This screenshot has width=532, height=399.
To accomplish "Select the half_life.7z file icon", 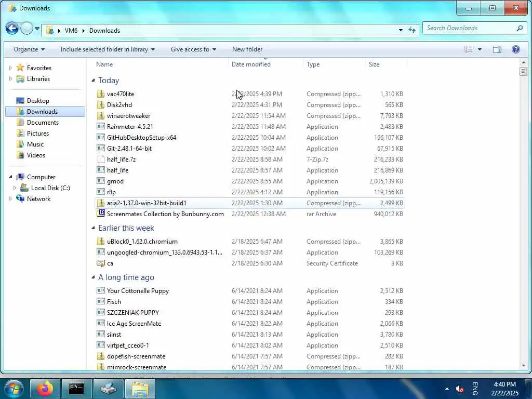I will tap(100, 159).
